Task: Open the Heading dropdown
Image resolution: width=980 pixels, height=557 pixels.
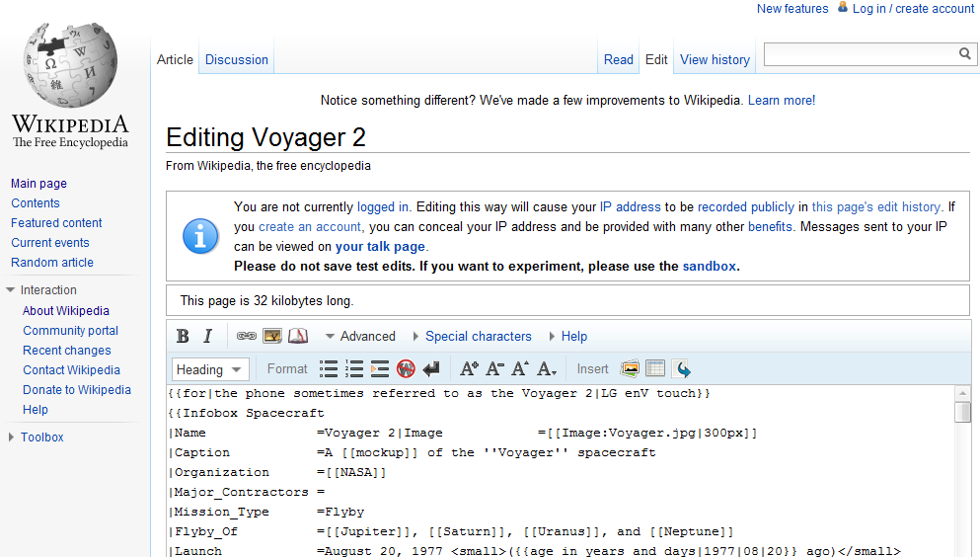Action: [210, 369]
